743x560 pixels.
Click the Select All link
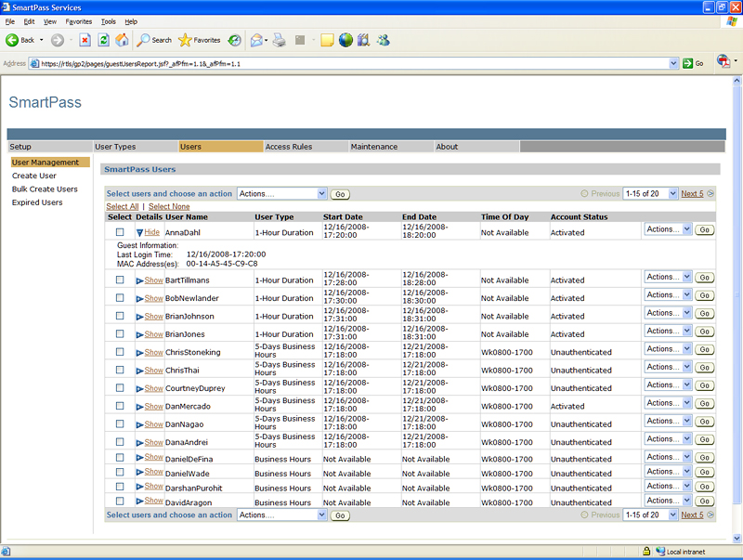pyautogui.click(x=123, y=206)
